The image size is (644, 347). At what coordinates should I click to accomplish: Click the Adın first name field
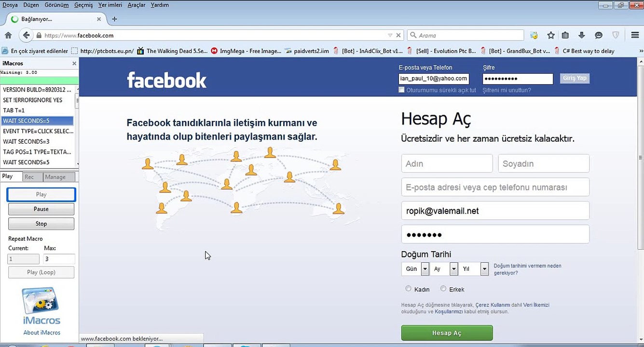pyautogui.click(x=447, y=163)
